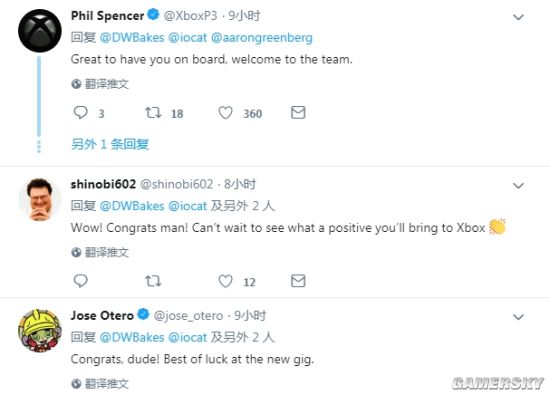Open shinobi602's profile picture
Viewport: 550px width, 395px height.
point(40,199)
